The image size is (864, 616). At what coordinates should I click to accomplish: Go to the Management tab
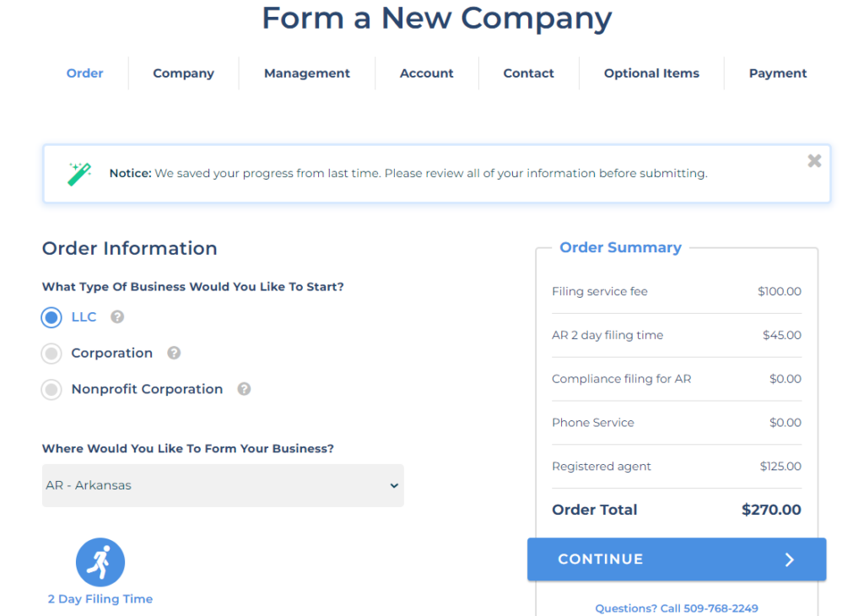click(307, 73)
